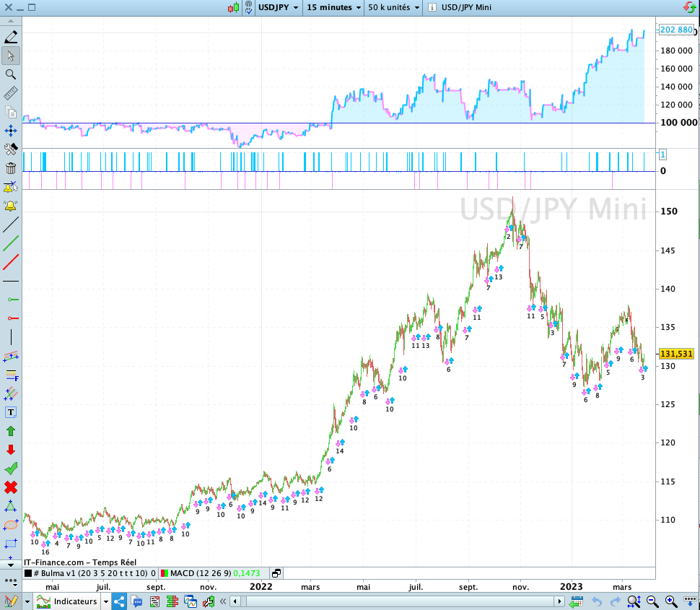Click the red-green stacked order book icon

tap(172, 601)
